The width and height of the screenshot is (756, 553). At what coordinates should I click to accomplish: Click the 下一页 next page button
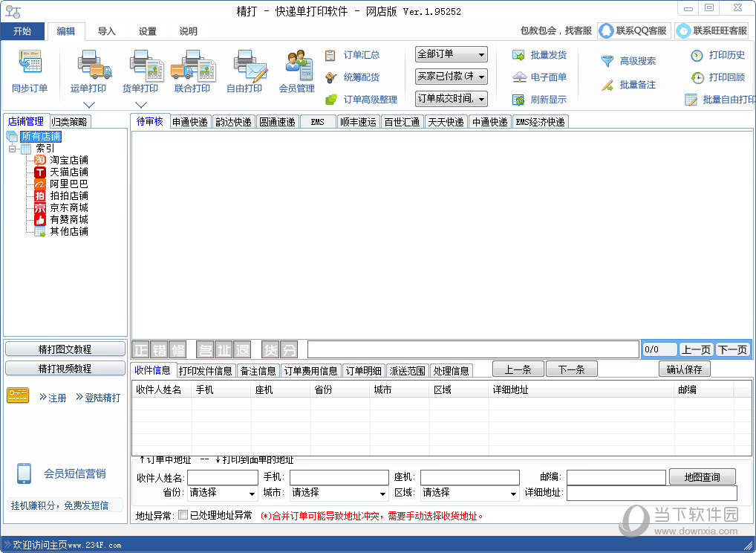(x=732, y=349)
